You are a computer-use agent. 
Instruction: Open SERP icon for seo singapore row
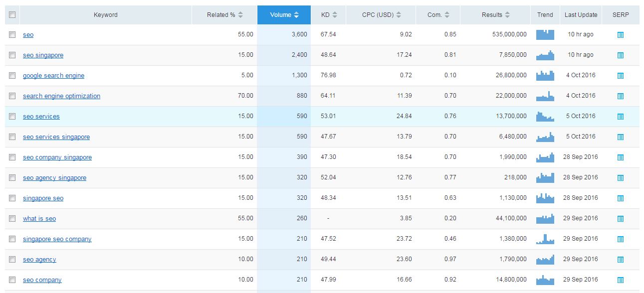point(621,55)
